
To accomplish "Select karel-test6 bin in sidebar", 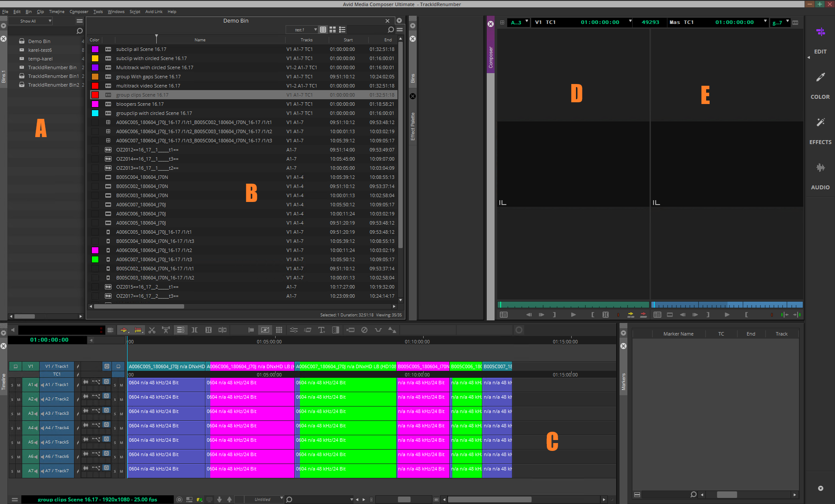I will pyautogui.click(x=40, y=50).
